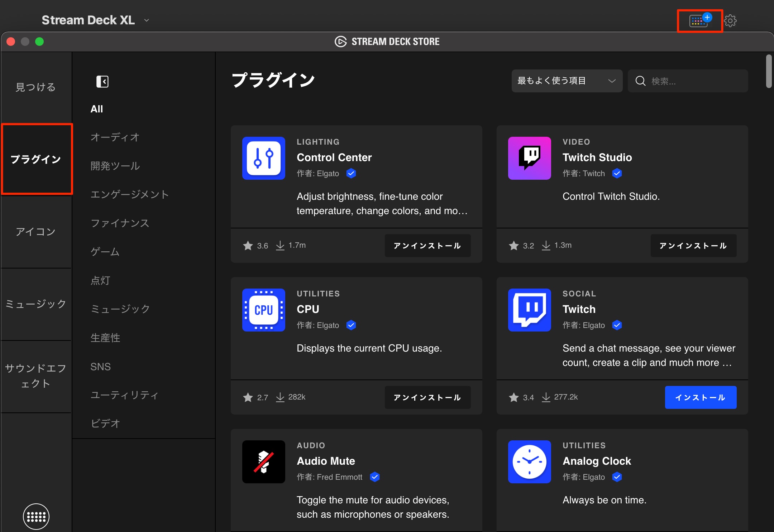The image size is (774, 532).
Task: Collapse the category sidebar panel icon
Action: point(102,82)
